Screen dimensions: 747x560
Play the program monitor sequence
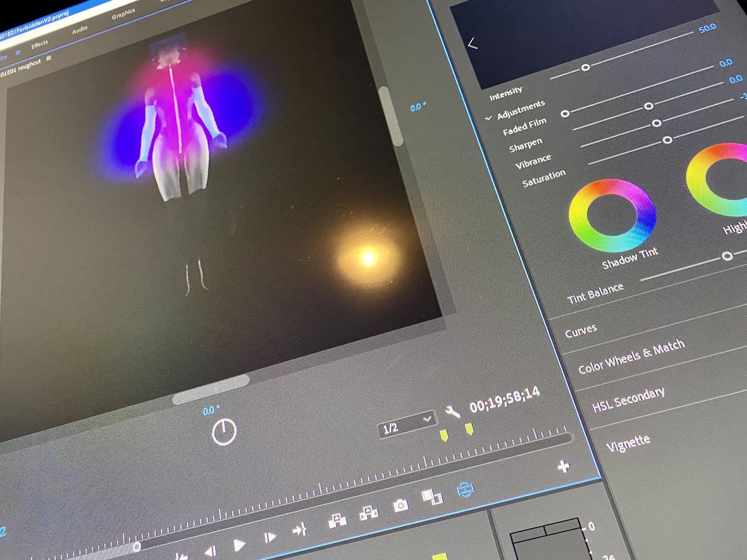tap(239, 545)
